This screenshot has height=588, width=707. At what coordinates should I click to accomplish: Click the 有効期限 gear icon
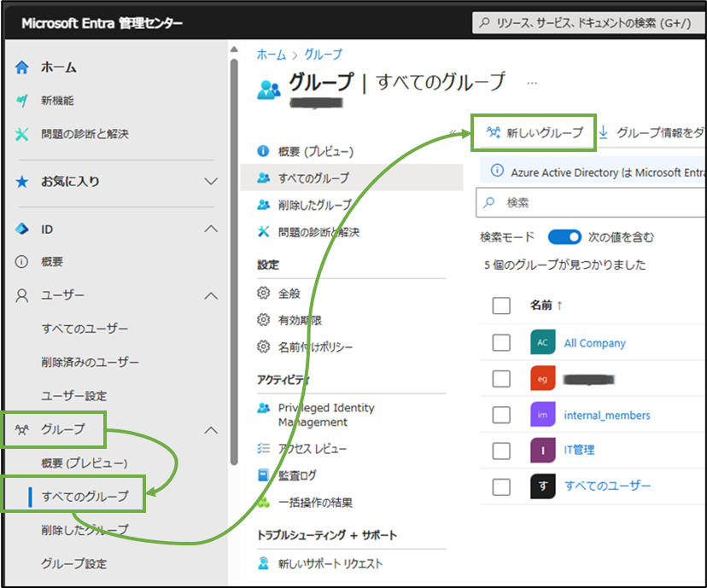click(x=263, y=320)
